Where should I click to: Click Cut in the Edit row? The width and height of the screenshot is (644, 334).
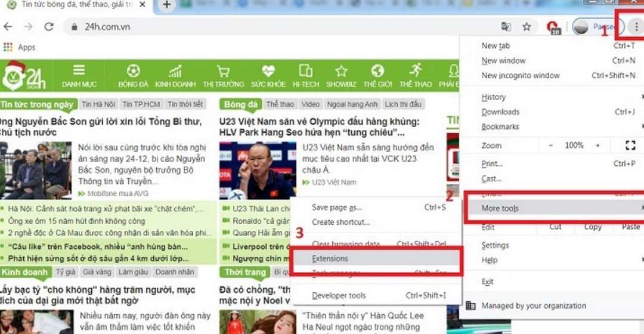(x=555, y=227)
